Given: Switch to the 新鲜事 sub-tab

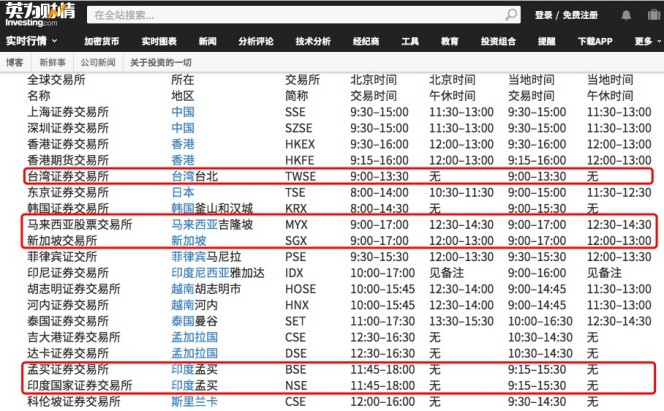Looking at the screenshot, I should 53,63.
